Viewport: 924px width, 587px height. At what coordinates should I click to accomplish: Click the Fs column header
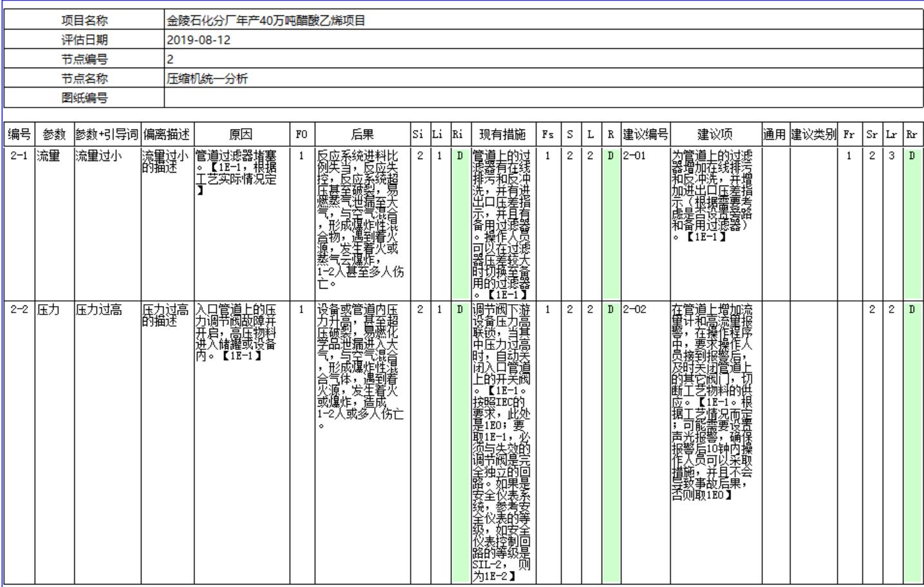[x=547, y=134]
